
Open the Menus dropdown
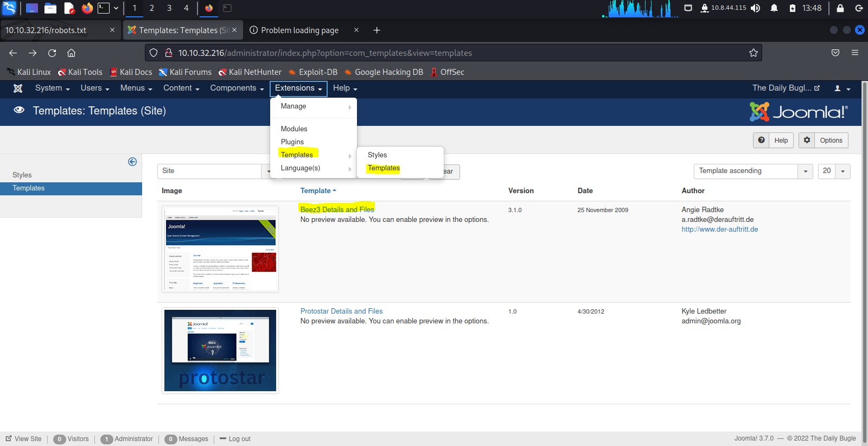(136, 88)
